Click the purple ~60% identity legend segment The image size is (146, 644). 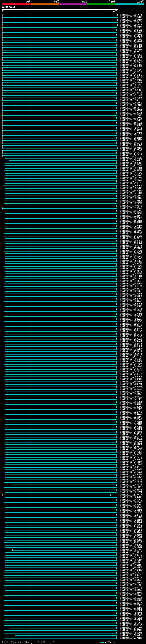pos(73,4)
